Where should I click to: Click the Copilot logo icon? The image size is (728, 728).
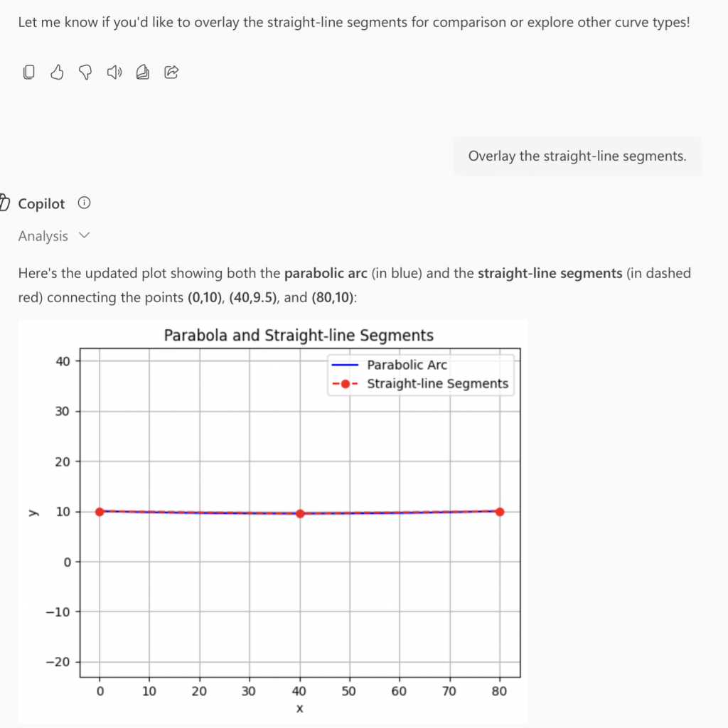point(4,203)
